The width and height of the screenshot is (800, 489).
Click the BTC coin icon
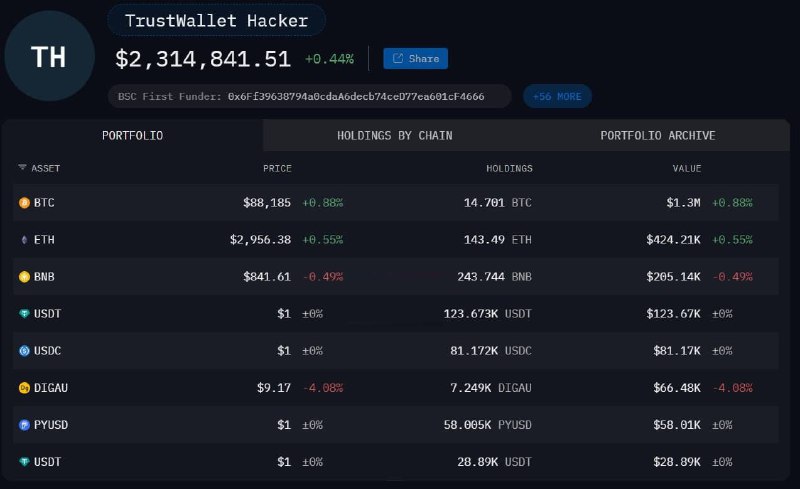point(24,203)
